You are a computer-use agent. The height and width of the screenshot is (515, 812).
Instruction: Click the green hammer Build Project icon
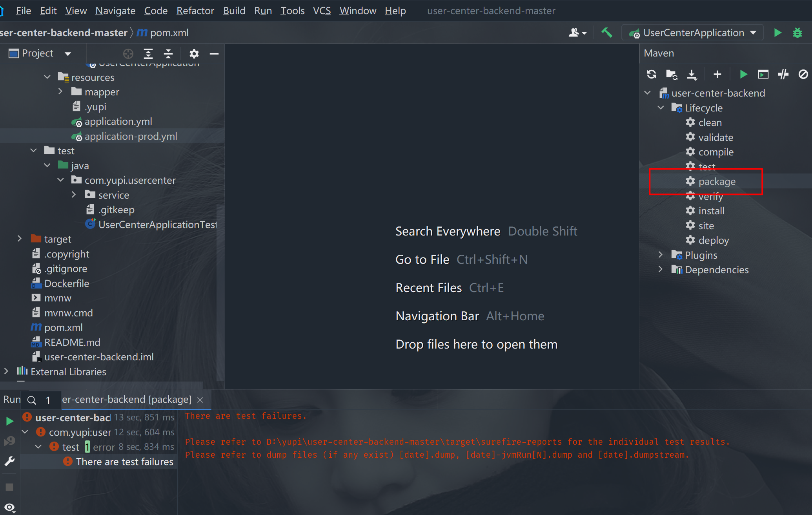607,33
